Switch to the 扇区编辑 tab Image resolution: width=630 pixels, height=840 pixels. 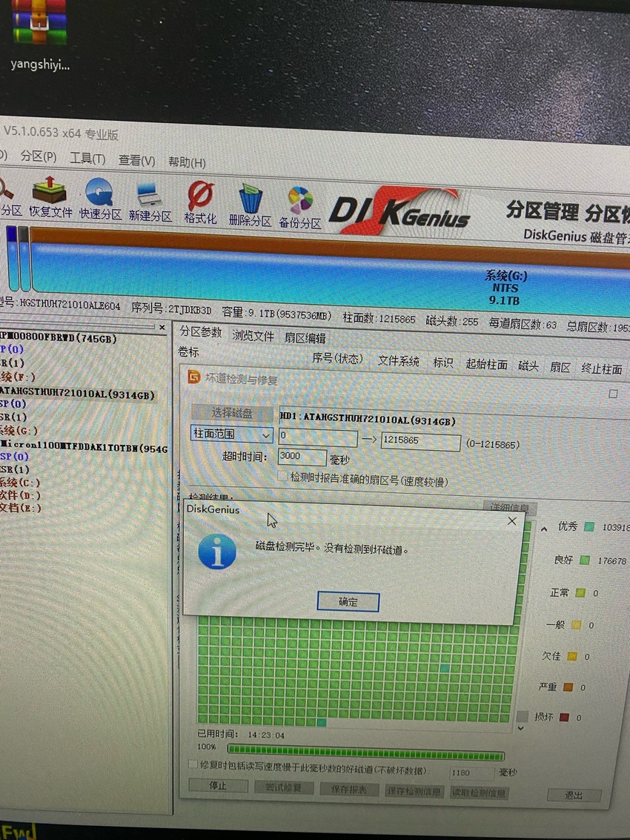pyautogui.click(x=305, y=338)
